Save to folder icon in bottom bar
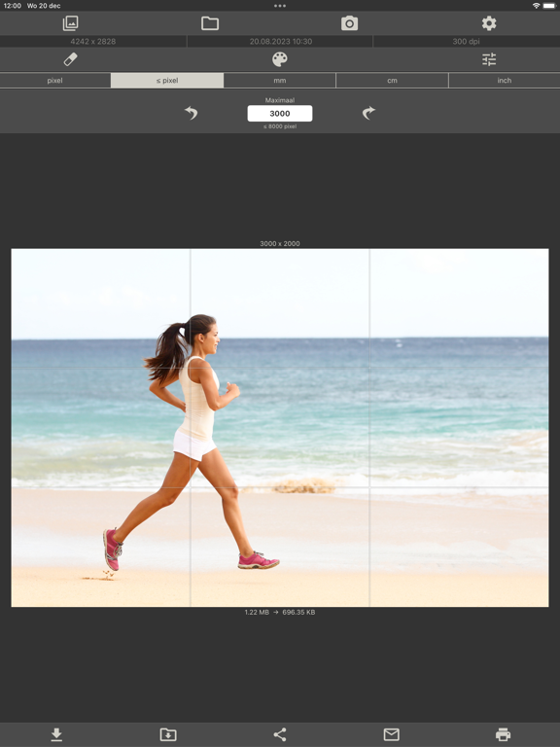560x747 pixels. point(168,734)
